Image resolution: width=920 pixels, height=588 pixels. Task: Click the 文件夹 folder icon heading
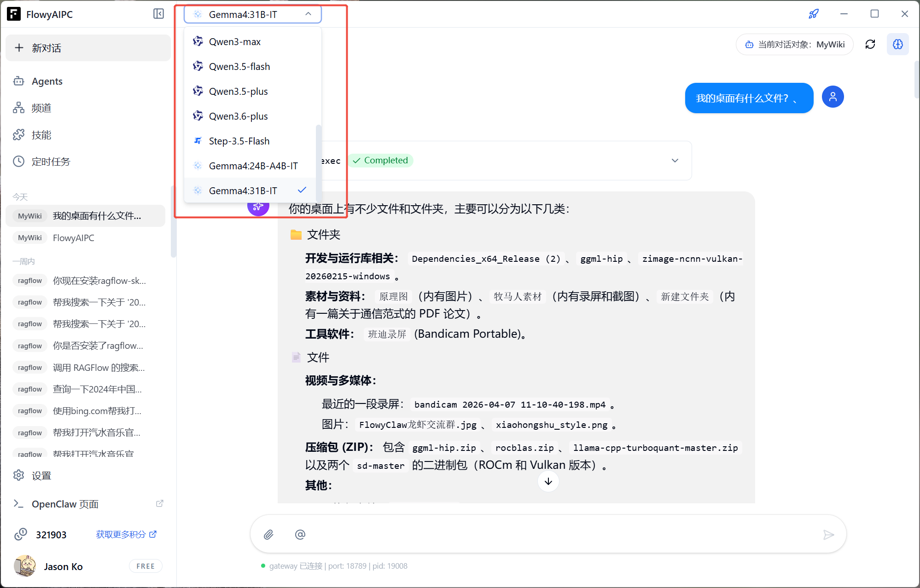pyautogui.click(x=315, y=235)
